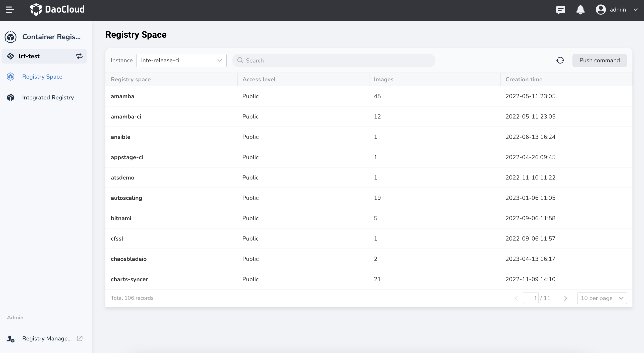Click the Search input field
Image resolution: width=644 pixels, height=353 pixels.
coord(334,60)
